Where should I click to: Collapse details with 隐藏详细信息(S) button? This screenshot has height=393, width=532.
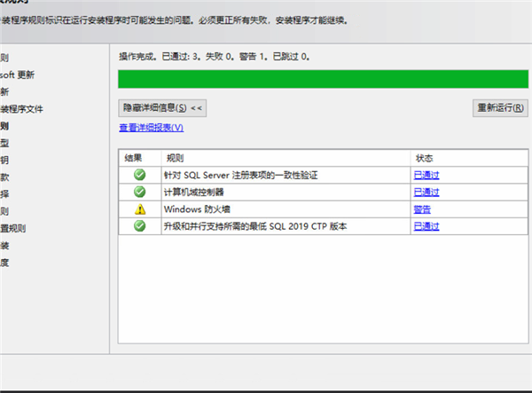[162, 107]
